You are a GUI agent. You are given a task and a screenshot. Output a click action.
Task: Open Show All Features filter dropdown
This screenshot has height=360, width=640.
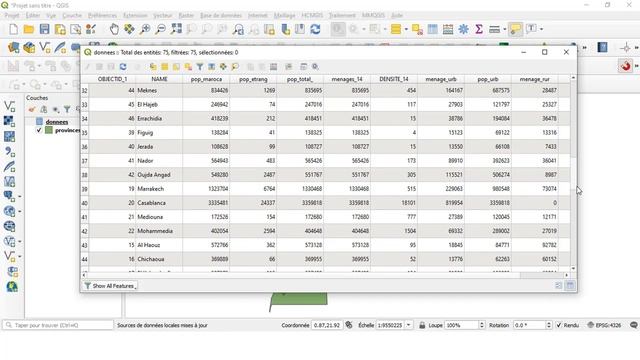110,286
